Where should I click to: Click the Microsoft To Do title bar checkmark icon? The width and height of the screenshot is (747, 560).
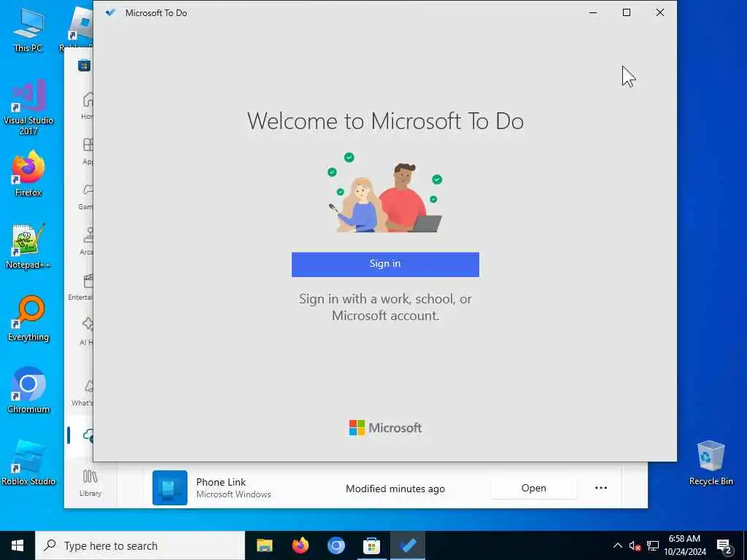[x=111, y=13]
